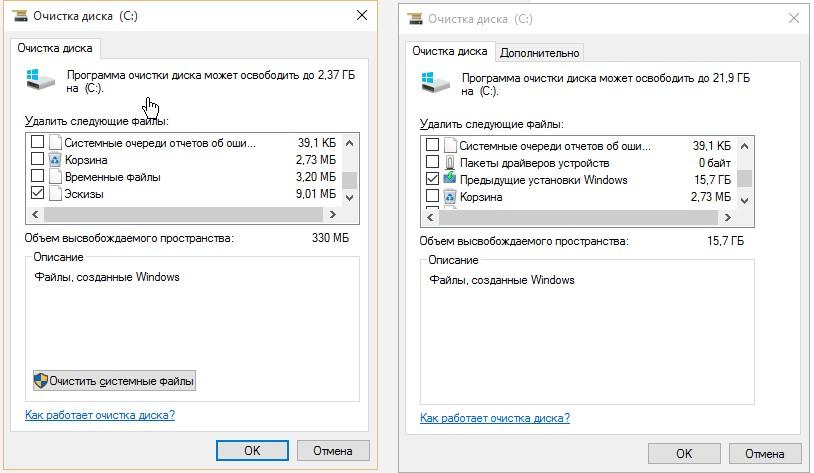Enable the Временные файлы checkbox
This screenshot has width=814, height=473.
37,177
